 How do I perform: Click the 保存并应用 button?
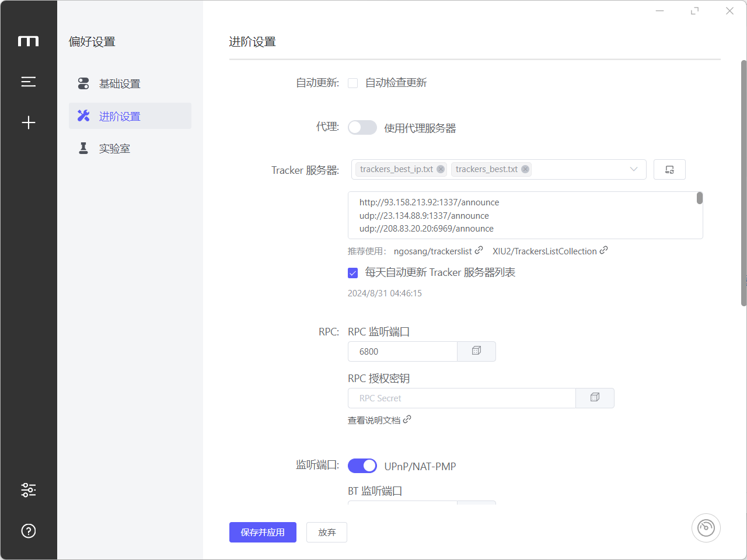[263, 532]
